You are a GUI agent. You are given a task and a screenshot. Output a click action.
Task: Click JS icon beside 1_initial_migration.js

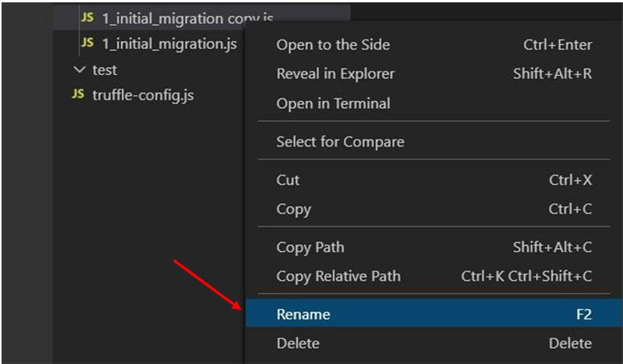coord(87,44)
